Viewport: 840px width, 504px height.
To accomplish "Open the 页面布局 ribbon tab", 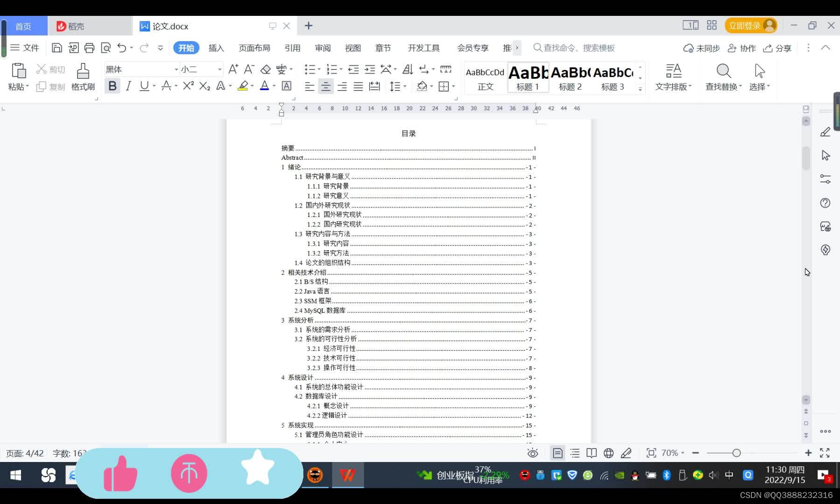I will [254, 48].
